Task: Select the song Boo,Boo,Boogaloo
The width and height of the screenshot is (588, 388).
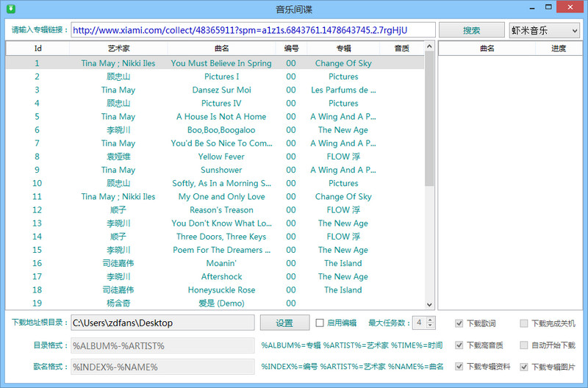Action: [x=221, y=130]
